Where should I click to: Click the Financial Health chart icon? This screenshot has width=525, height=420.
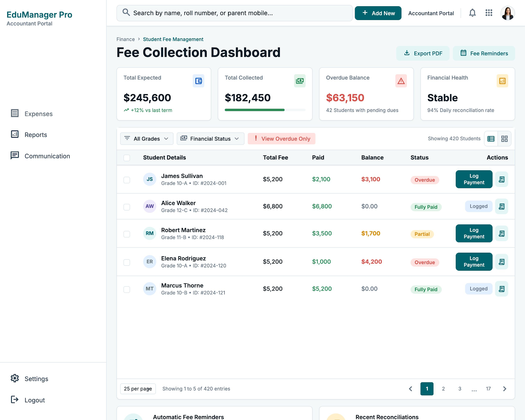point(502,81)
